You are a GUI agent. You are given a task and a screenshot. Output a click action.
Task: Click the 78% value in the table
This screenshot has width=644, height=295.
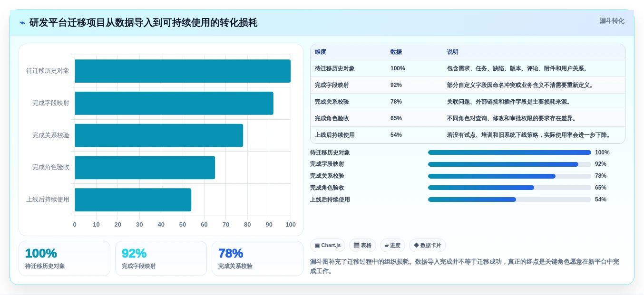(x=396, y=102)
